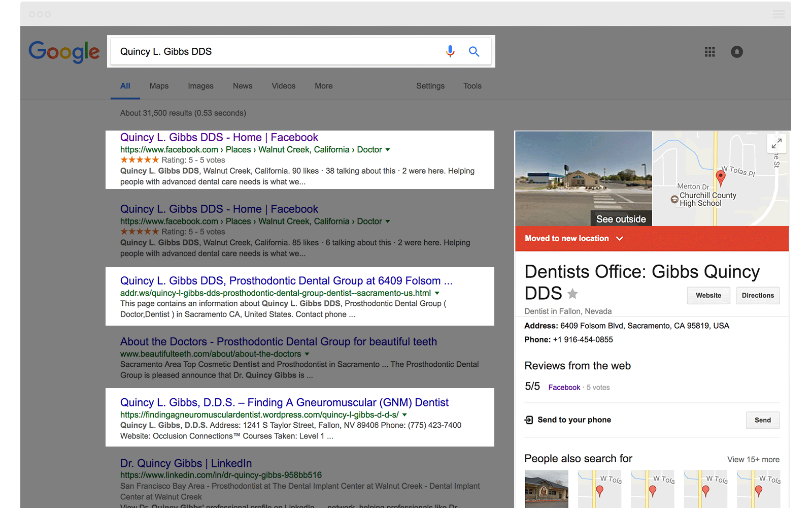Open the More search options menu

pyautogui.click(x=324, y=86)
